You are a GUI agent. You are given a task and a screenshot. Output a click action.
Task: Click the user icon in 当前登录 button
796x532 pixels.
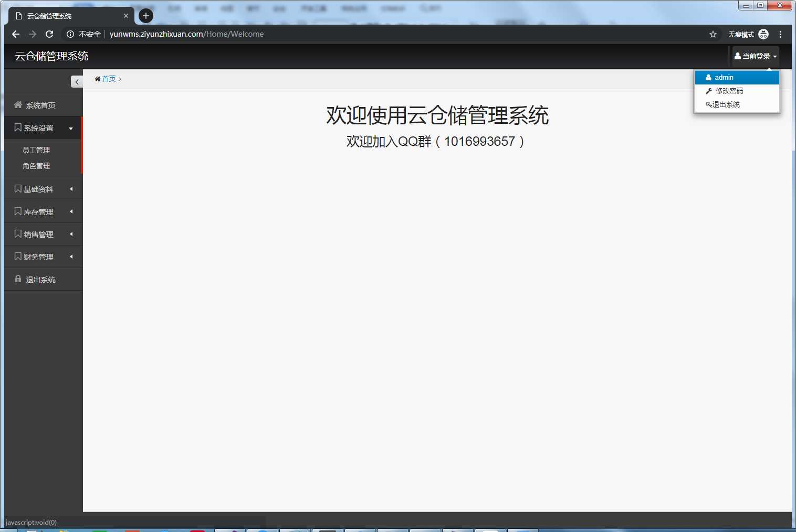[738, 56]
